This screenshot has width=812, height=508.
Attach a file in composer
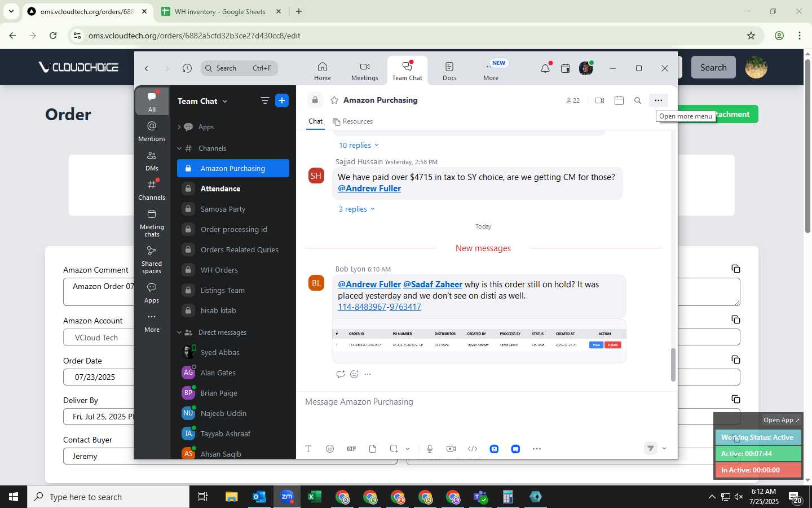(373, 449)
